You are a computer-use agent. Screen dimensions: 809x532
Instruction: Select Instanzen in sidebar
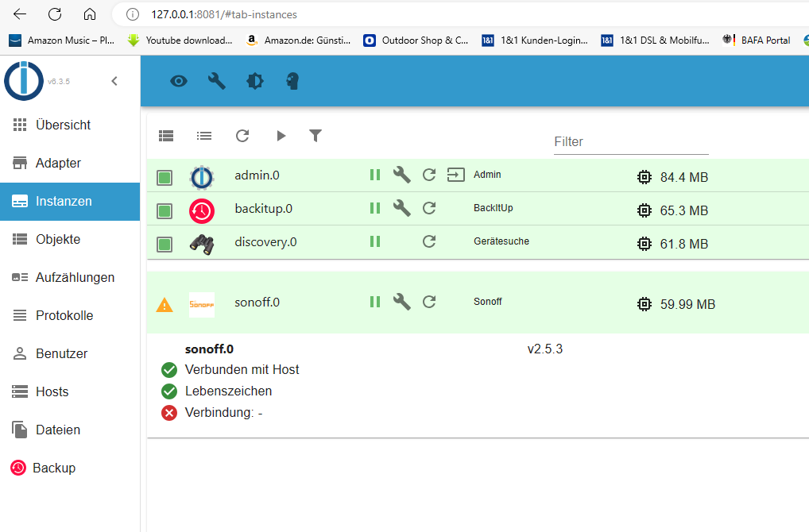[70, 201]
